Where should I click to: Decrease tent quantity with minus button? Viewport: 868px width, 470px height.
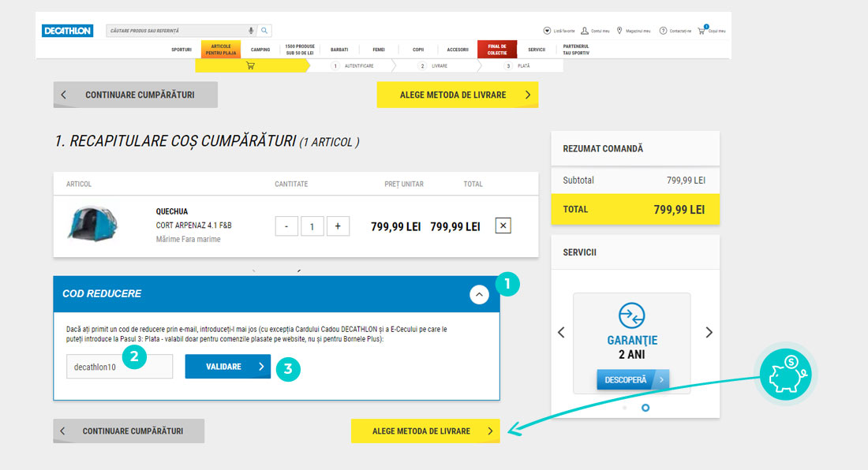(286, 226)
